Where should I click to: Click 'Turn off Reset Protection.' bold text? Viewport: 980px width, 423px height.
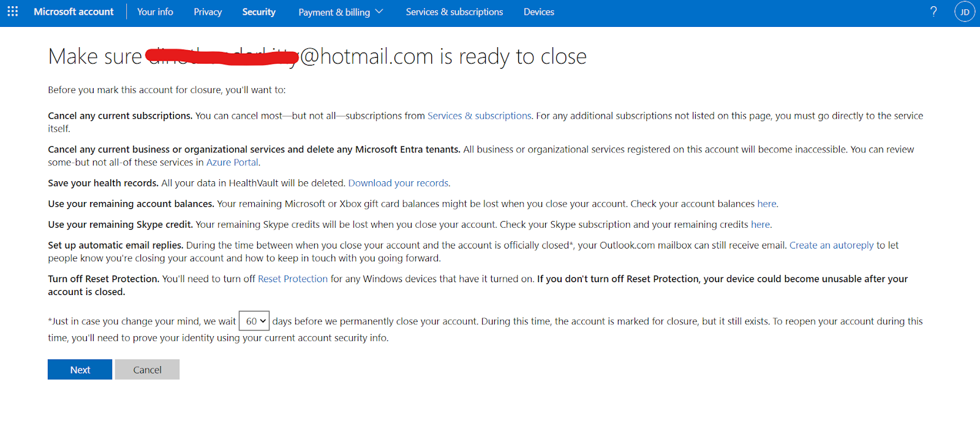pyautogui.click(x=104, y=279)
